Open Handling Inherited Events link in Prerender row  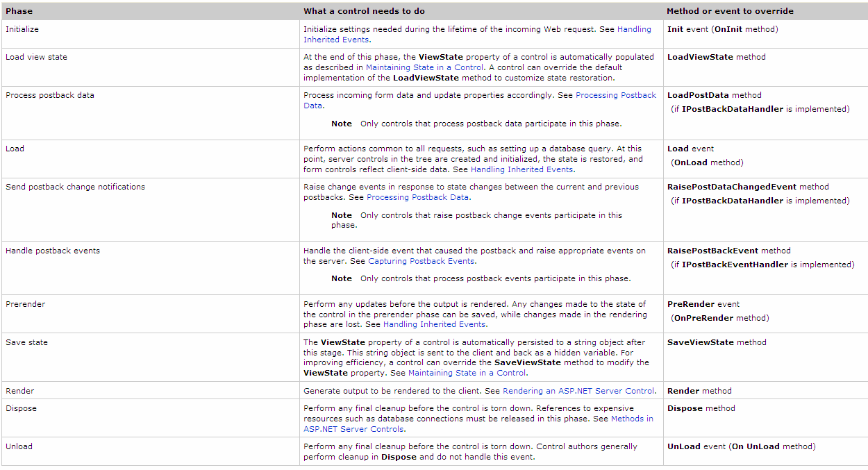coord(434,324)
